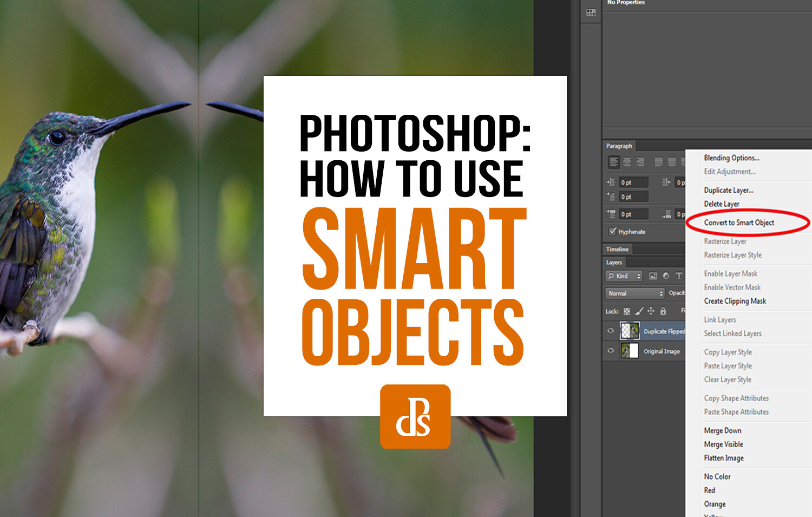
Task: Lock layer position with move icon
Action: (652, 311)
